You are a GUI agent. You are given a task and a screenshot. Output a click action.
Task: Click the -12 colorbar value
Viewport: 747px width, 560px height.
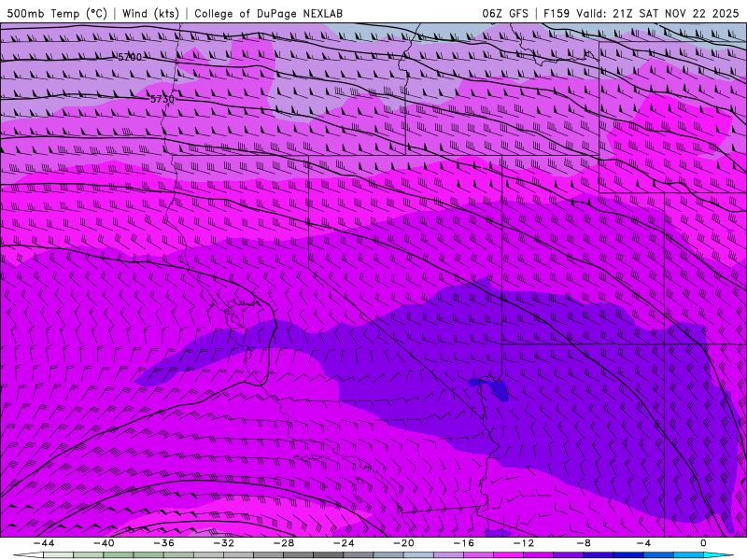point(524,543)
